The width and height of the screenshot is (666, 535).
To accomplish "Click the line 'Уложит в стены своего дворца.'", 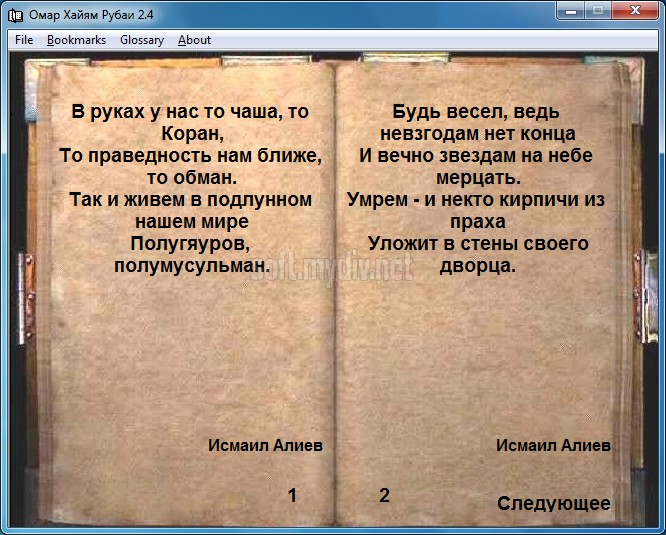I will tap(478, 255).
